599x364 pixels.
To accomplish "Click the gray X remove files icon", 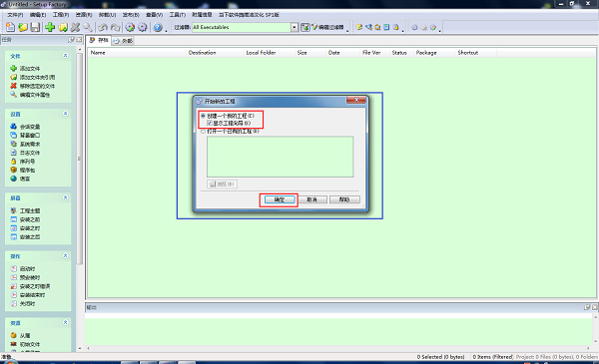I will point(75,27).
